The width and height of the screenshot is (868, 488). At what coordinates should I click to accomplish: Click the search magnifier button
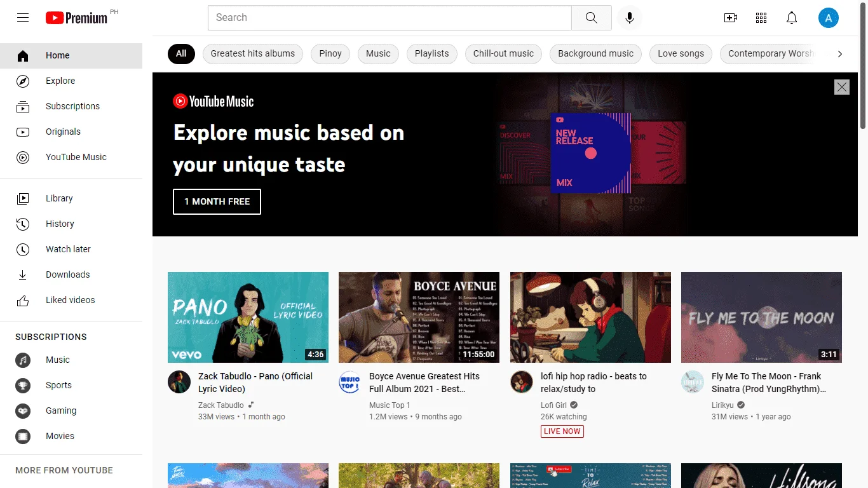(591, 18)
